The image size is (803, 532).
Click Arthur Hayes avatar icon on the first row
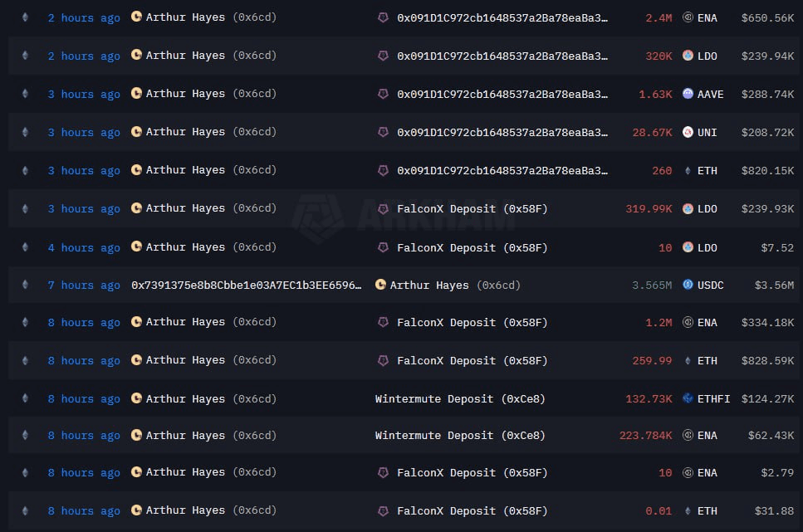(x=135, y=17)
